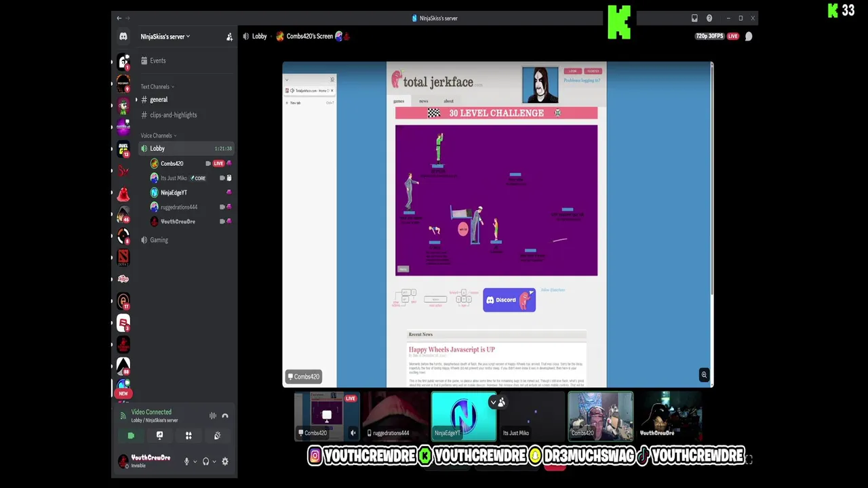Click the show members icon above thumbnails
868x488 pixels.
[x=501, y=403]
